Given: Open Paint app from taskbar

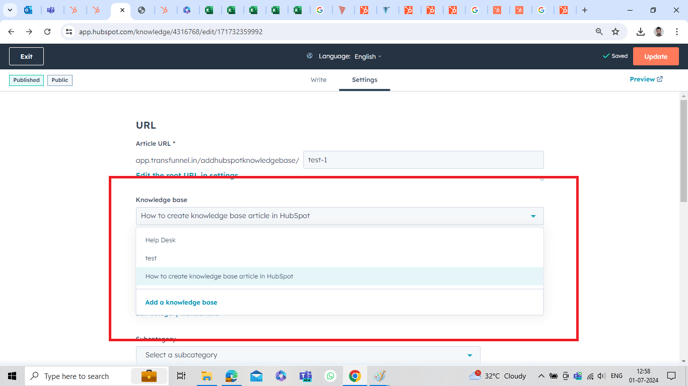Looking at the screenshot, I should point(380,376).
